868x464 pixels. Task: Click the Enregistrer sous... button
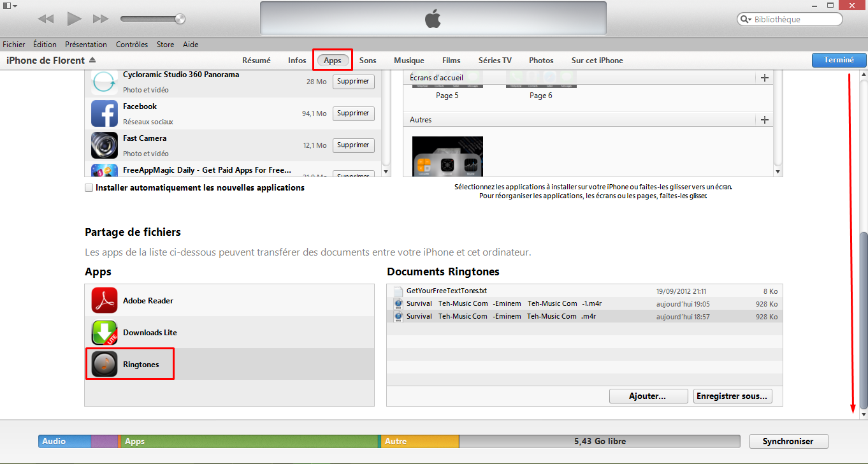click(733, 396)
